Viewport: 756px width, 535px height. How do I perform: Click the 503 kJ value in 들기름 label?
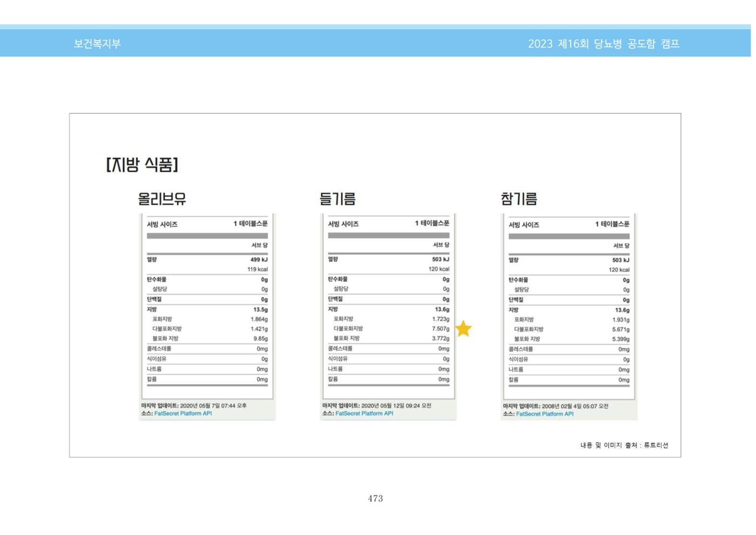[440, 259]
